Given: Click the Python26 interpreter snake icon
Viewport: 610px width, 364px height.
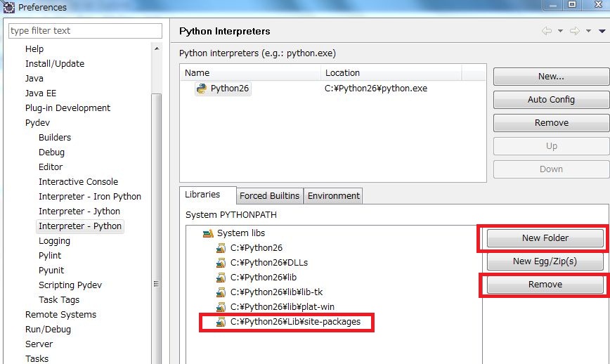Looking at the screenshot, I should click(x=202, y=89).
